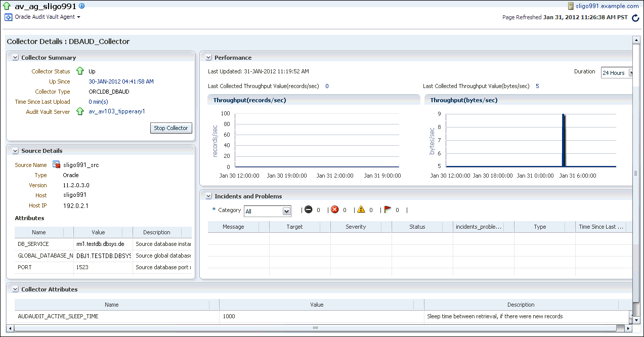644x337 pixels.
Task: Click the sligo991_src source database icon
Action: 57,164
